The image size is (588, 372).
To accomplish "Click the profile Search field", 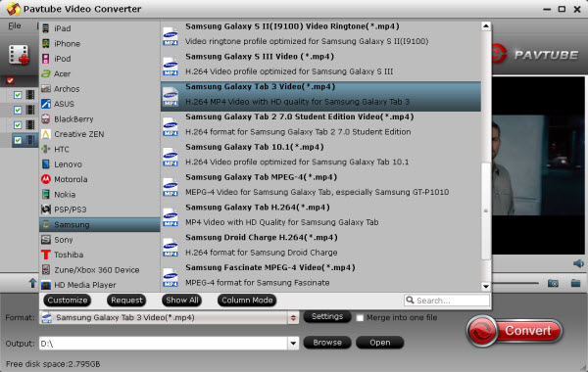I will 447,301.
